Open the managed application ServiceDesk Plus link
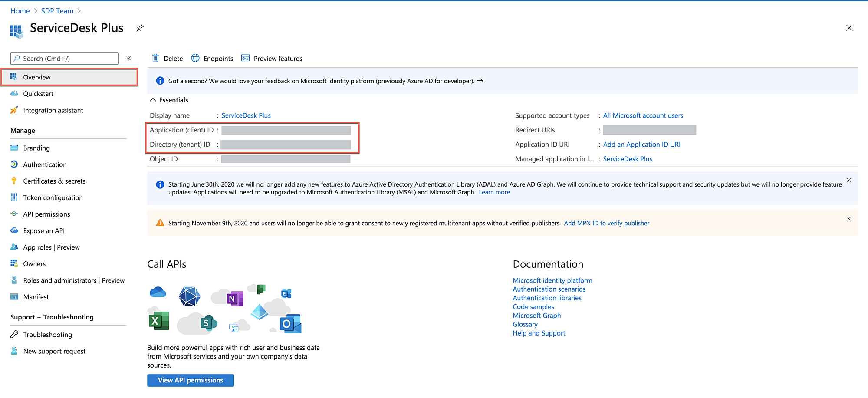The image size is (868, 398). pyautogui.click(x=628, y=159)
